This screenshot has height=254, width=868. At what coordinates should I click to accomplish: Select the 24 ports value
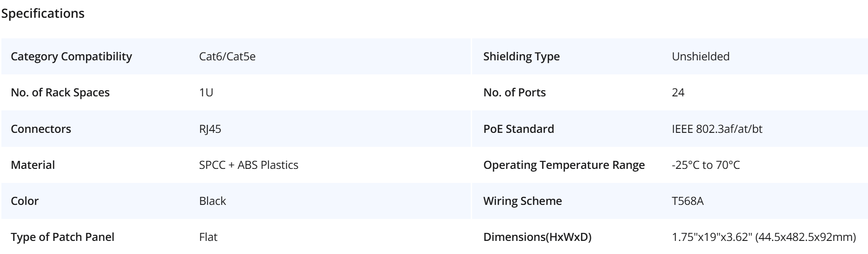click(x=678, y=93)
